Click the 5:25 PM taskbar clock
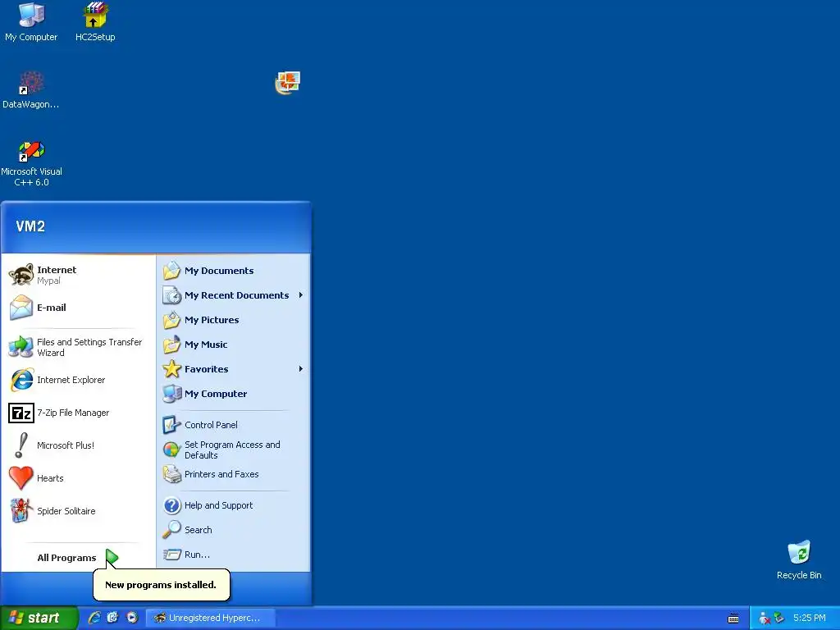The height and width of the screenshot is (630, 840). (x=809, y=618)
